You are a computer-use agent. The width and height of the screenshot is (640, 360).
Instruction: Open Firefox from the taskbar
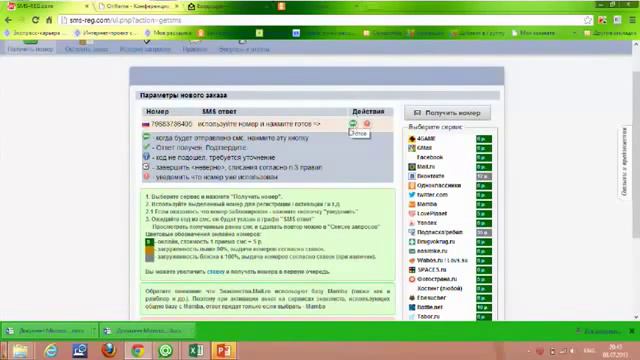point(109,351)
